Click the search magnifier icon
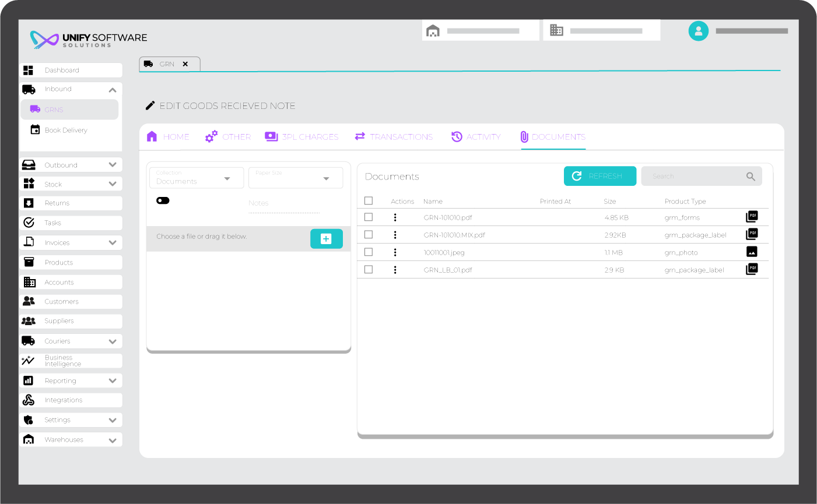 751,177
